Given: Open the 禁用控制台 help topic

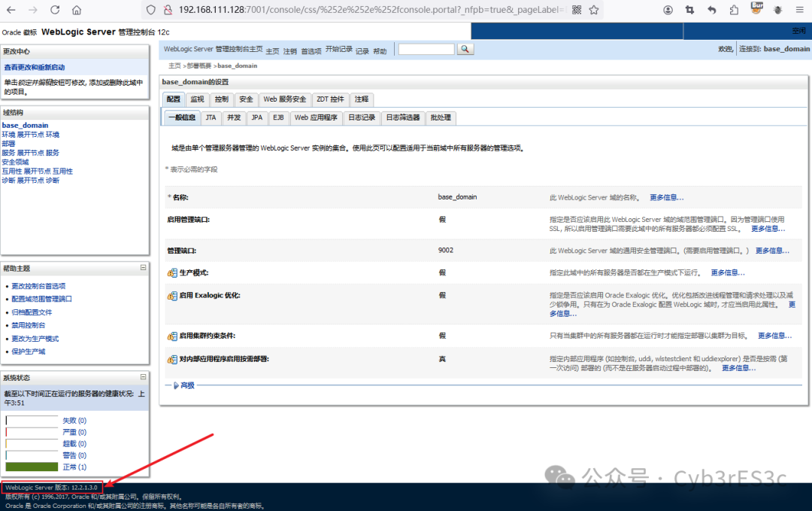Looking at the screenshot, I should [29, 325].
